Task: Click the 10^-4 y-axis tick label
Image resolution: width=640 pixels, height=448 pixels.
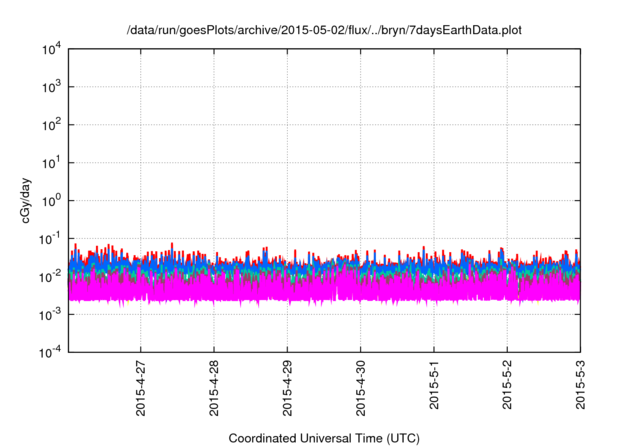Action: click(x=51, y=352)
